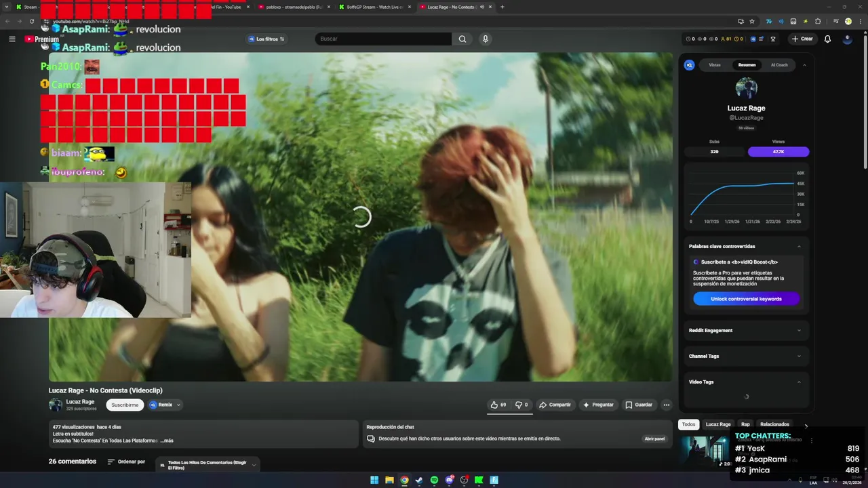Viewport: 868px width, 488px height.
Task: Click the blue vidIQ icon in header
Action: click(753, 39)
